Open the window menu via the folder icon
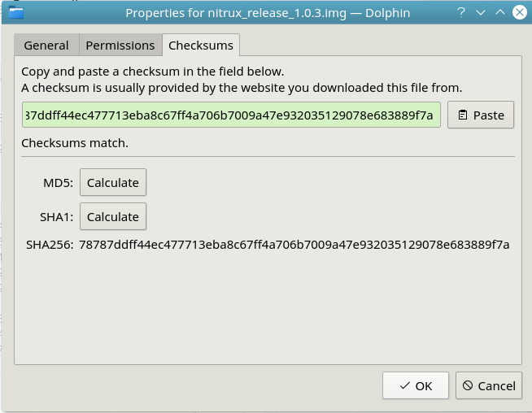532x413 pixels. tap(15, 12)
